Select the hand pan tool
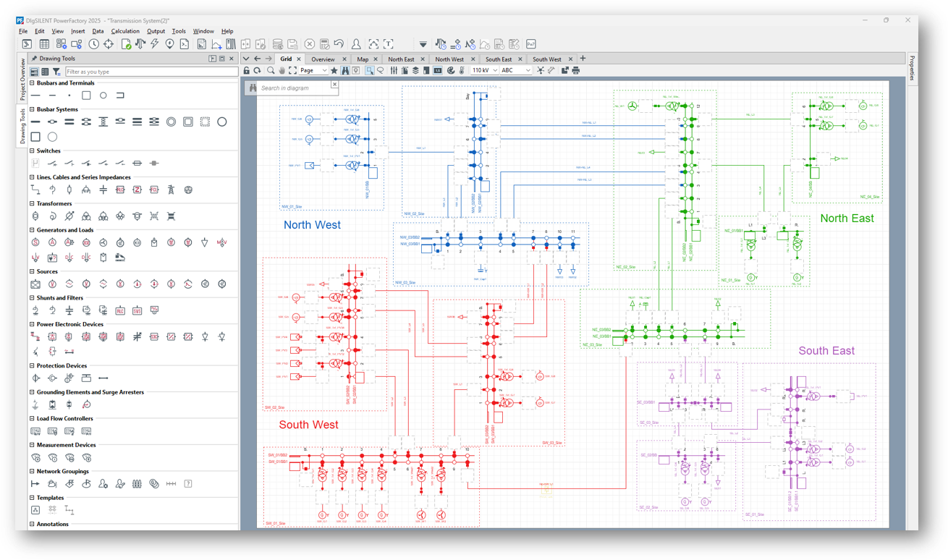 coord(282,71)
